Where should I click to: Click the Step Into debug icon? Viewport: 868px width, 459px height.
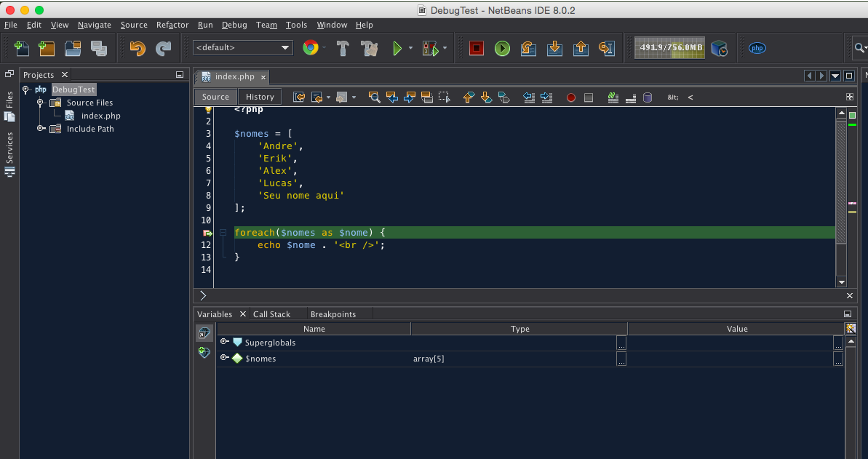554,48
